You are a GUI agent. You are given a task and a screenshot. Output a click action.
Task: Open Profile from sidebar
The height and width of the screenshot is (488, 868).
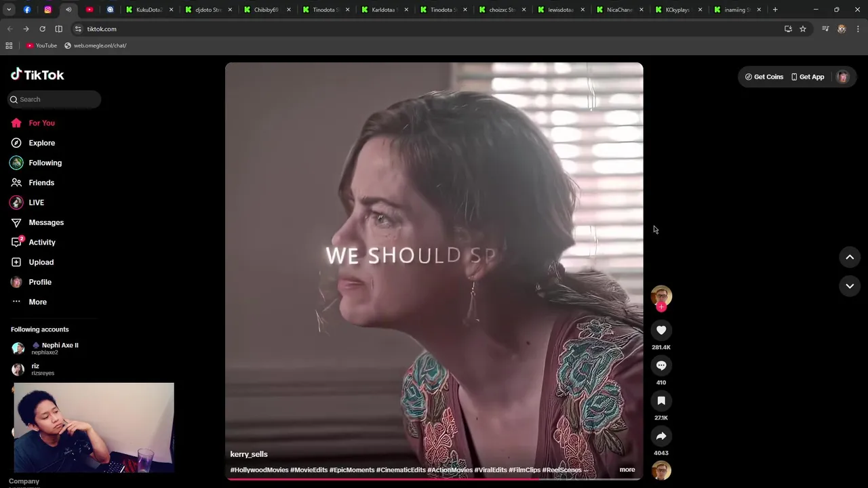coord(39,282)
